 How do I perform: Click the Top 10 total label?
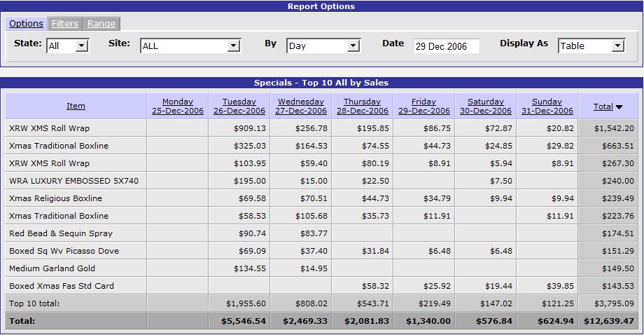[34, 303]
